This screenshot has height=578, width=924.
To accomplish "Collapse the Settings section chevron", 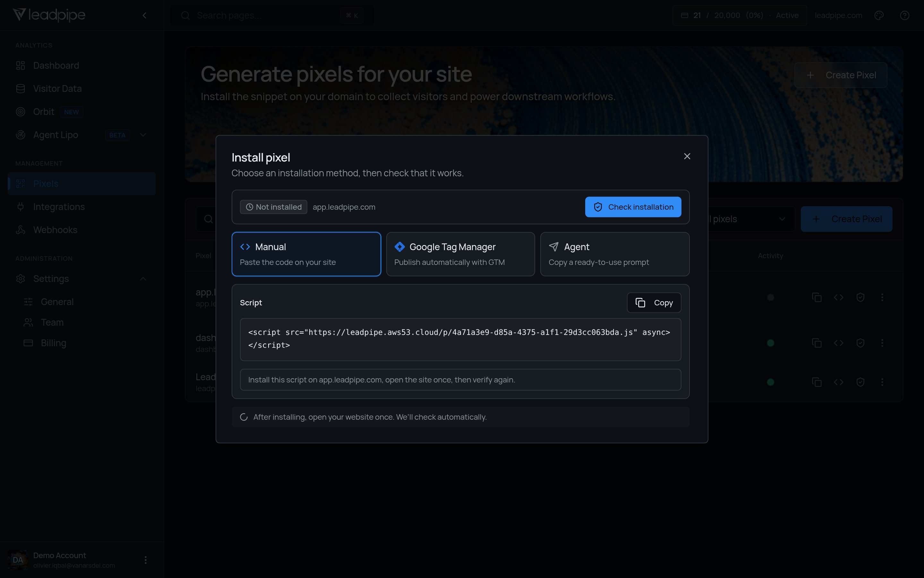I will tap(143, 279).
